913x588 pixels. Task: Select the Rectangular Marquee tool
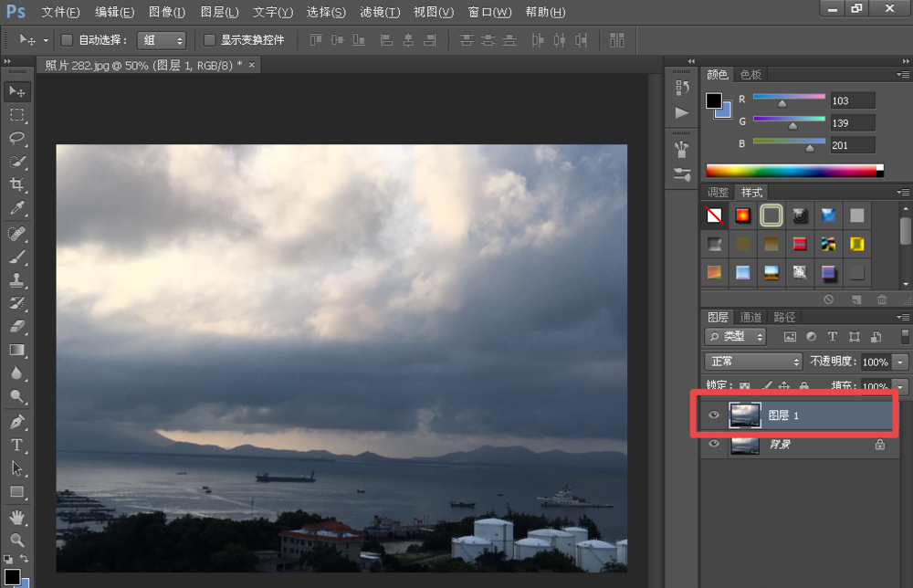pyautogui.click(x=16, y=115)
